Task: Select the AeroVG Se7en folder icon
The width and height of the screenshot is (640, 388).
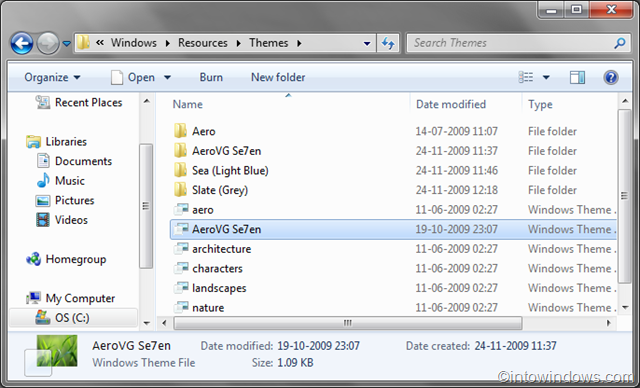Action: point(180,151)
